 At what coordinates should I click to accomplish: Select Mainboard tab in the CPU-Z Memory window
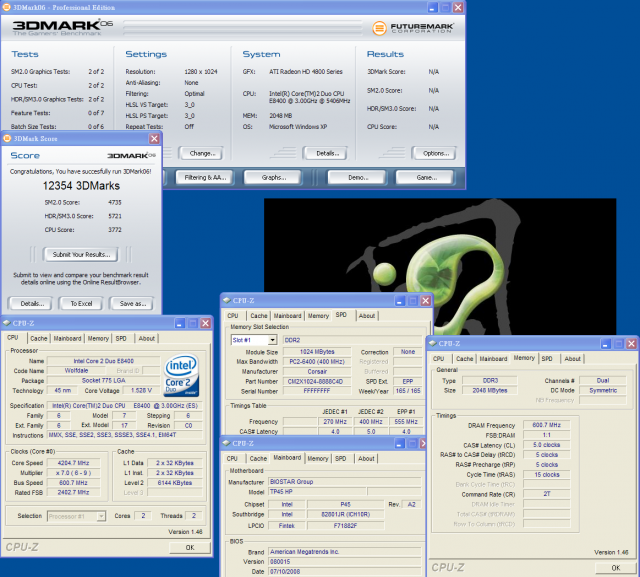(x=493, y=359)
